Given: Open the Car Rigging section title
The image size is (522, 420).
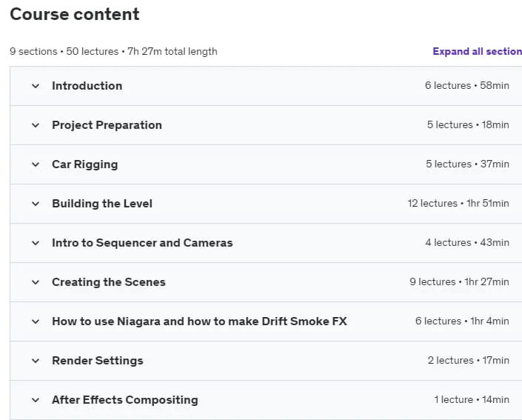Looking at the screenshot, I should coord(85,164).
